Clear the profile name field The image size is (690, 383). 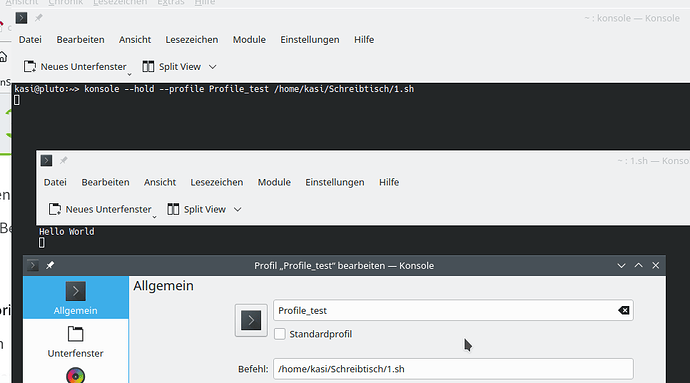[624, 310]
